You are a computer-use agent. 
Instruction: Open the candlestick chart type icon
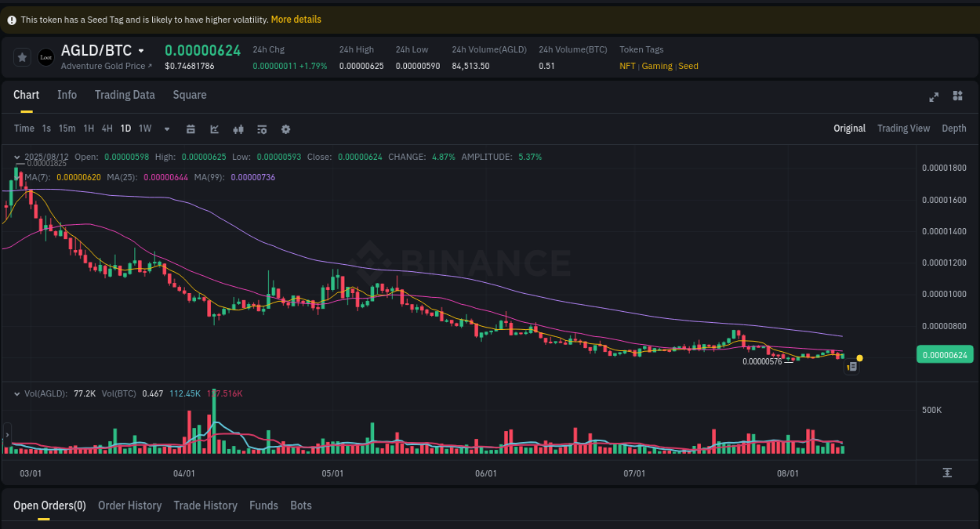[x=238, y=129]
